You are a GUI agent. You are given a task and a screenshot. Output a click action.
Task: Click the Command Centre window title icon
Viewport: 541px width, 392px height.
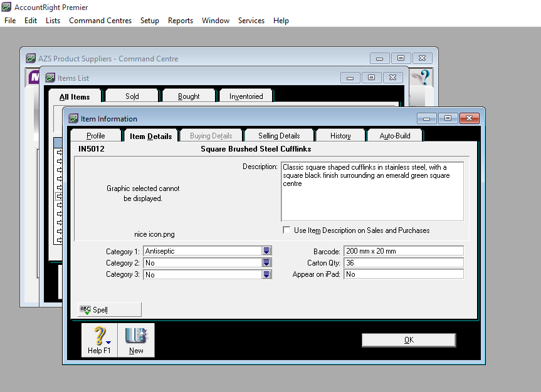click(31, 58)
